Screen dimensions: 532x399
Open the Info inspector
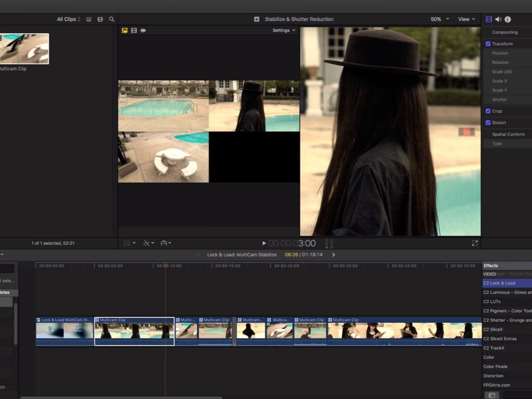[x=507, y=19]
